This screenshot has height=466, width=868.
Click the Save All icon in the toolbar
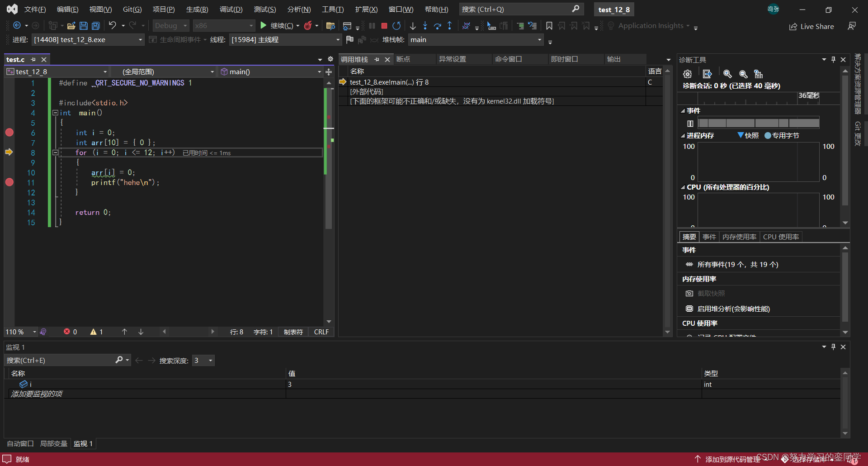[96, 26]
